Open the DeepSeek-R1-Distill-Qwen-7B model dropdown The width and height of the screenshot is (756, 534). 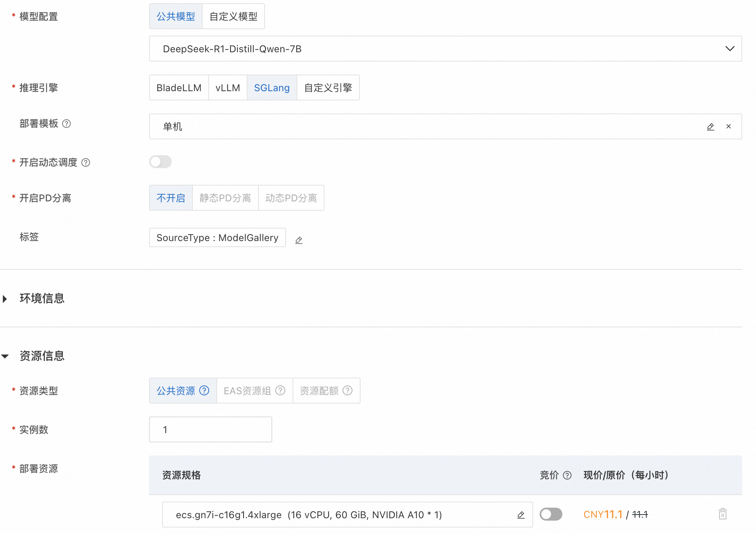click(446, 49)
